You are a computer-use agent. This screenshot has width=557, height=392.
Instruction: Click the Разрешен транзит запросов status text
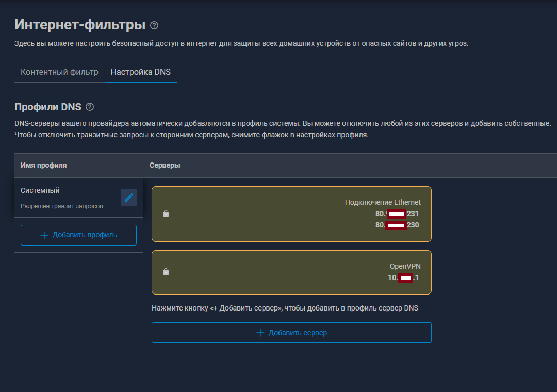click(62, 206)
